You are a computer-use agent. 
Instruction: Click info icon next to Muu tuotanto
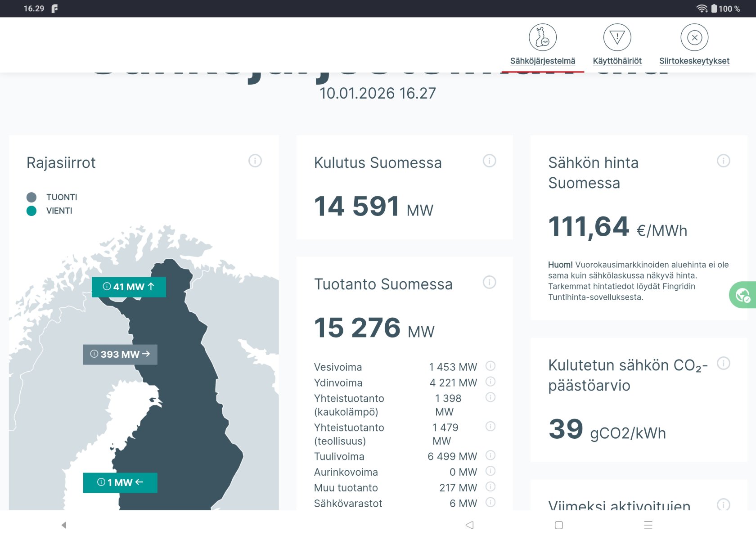coord(490,487)
